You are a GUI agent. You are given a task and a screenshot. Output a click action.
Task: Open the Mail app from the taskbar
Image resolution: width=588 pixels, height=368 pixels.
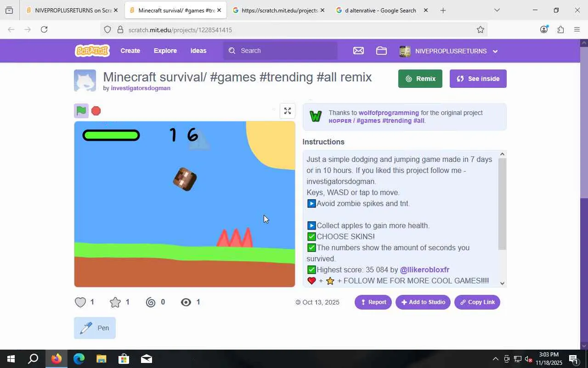[x=146, y=359]
